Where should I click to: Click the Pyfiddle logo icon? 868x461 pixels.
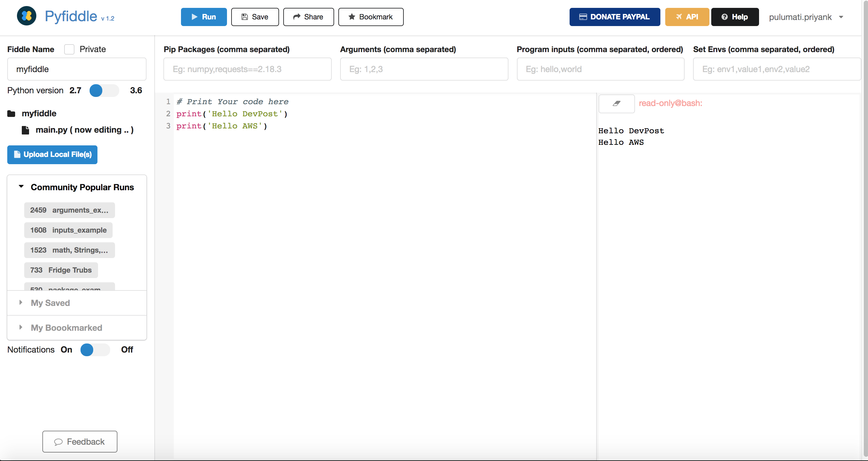(27, 16)
